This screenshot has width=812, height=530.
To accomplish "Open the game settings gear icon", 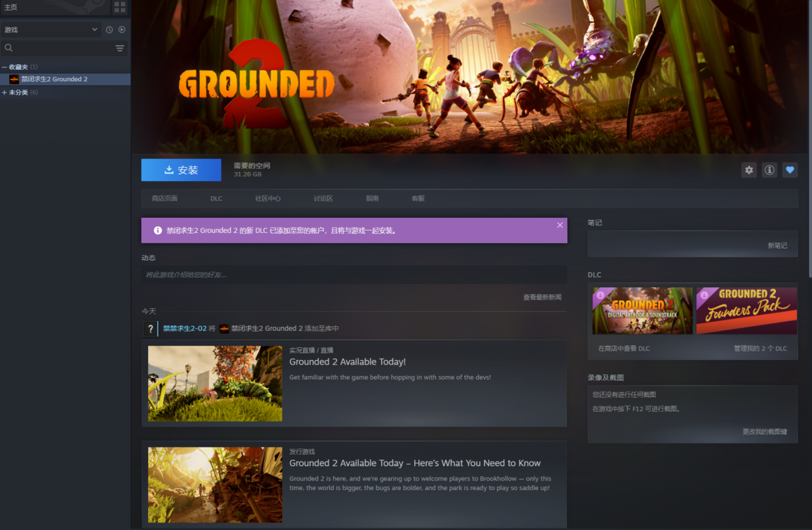I will [x=748, y=170].
